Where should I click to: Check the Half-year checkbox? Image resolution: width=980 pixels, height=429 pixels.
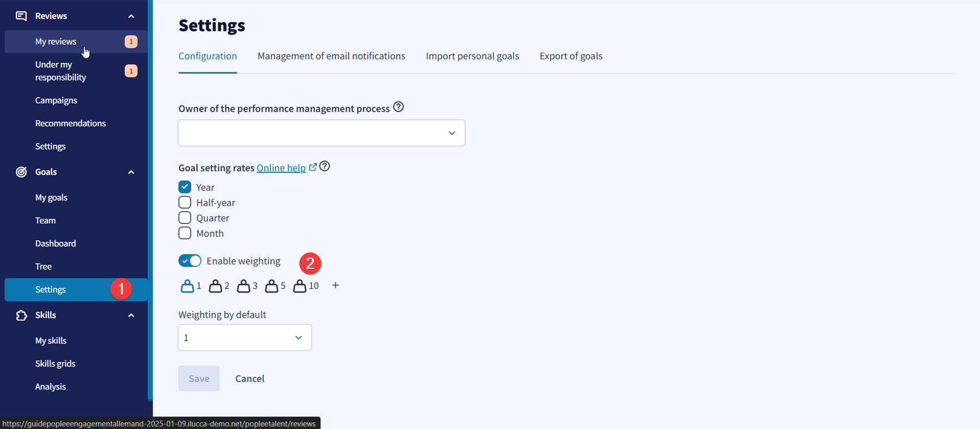[x=185, y=202]
